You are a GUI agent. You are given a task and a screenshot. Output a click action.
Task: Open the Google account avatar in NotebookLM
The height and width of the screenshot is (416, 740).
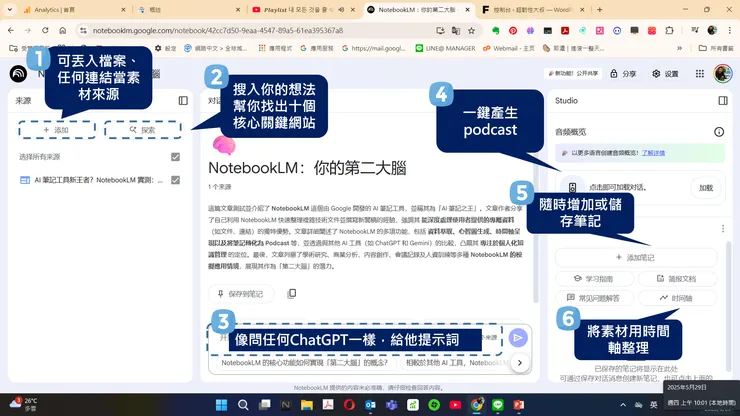click(x=723, y=74)
